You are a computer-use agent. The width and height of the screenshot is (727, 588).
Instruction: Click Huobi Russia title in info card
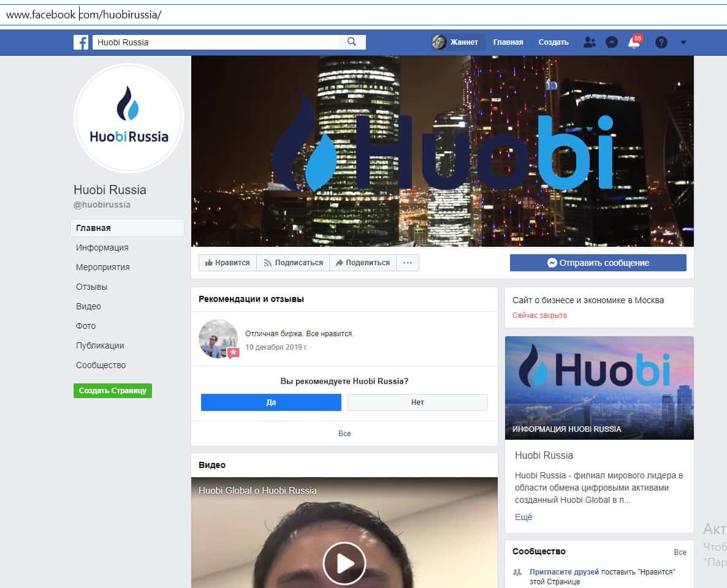point(544,456)
